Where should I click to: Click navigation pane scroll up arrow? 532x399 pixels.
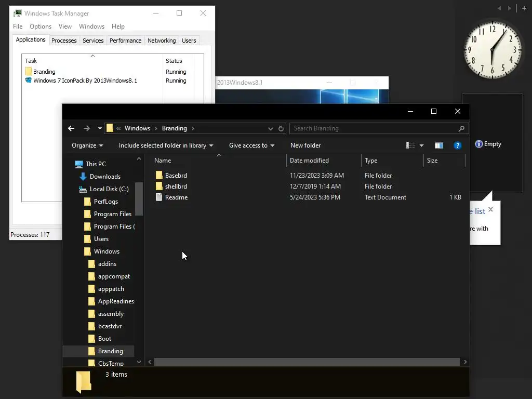tap(139, 159)
